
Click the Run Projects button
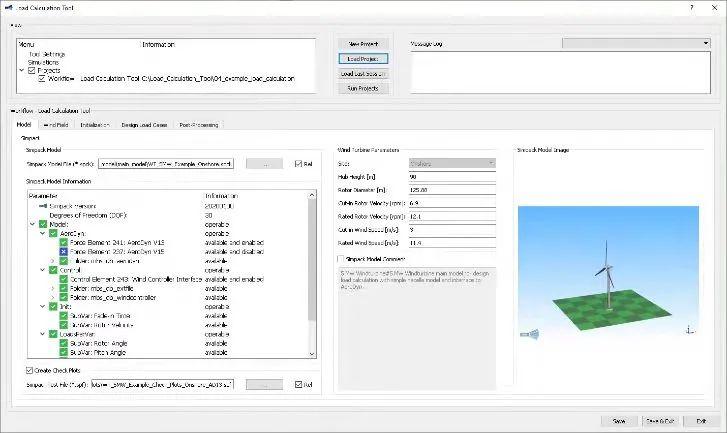pos(363,88)
